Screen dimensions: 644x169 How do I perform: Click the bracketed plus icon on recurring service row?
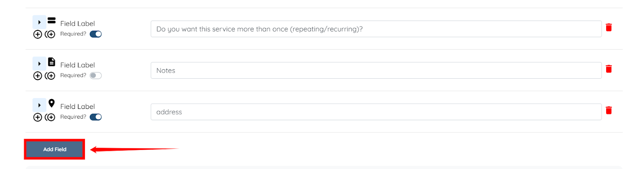coord(50,34)
